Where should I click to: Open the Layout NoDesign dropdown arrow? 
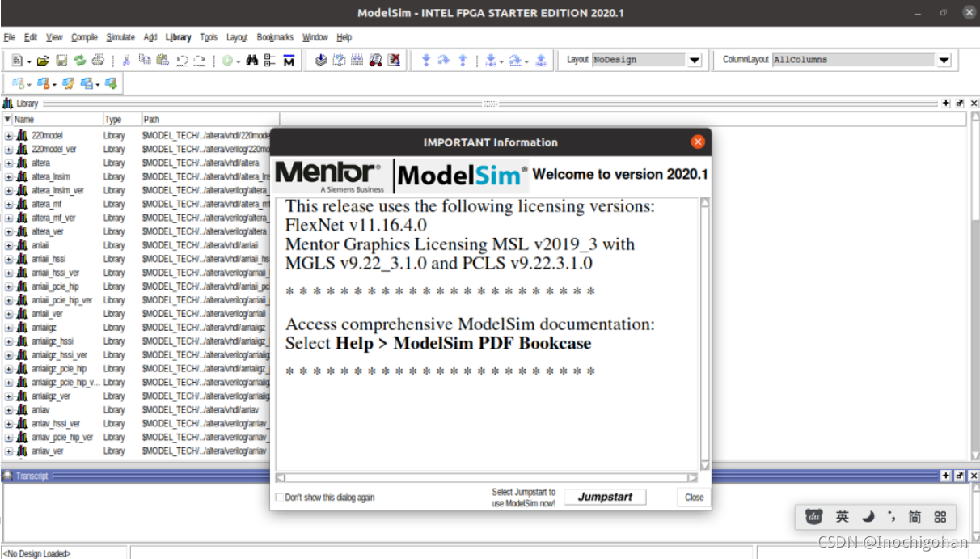[x=695, y=60]
